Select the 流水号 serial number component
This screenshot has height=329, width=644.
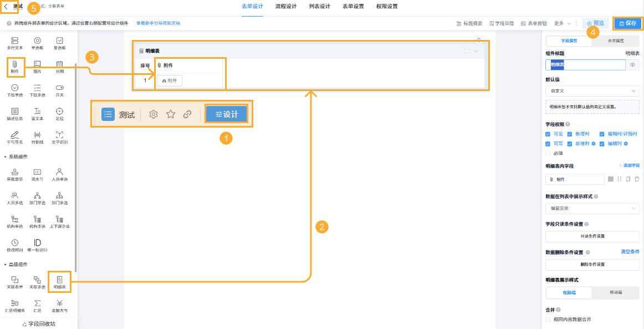(37, 175)
